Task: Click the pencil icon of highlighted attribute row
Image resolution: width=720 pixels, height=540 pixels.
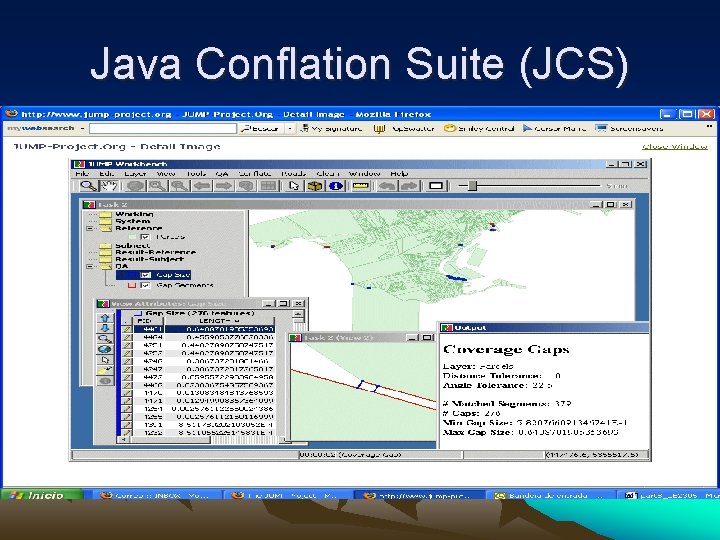Action: tap(127, 329)
